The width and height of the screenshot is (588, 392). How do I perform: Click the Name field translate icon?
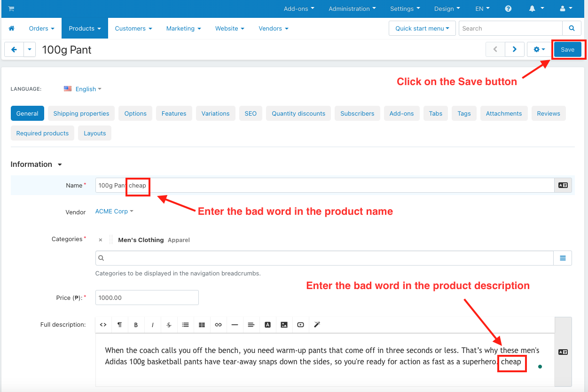tap(563, 185)
